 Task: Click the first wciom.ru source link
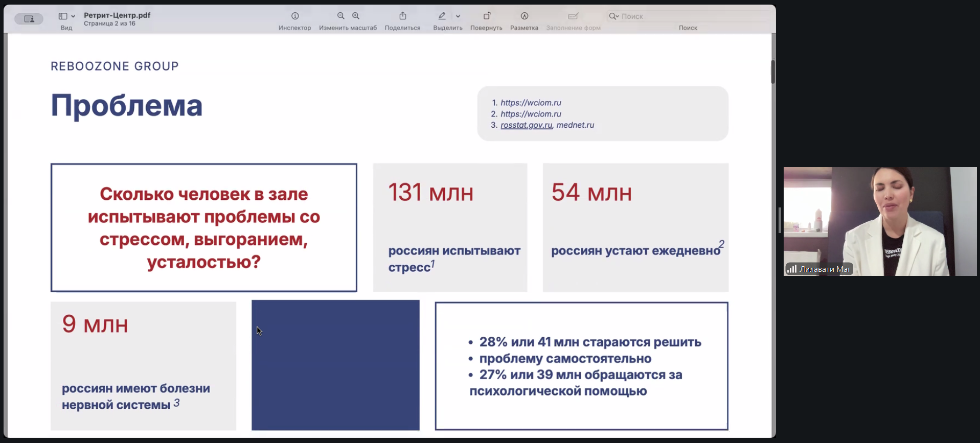pos(531,103)
